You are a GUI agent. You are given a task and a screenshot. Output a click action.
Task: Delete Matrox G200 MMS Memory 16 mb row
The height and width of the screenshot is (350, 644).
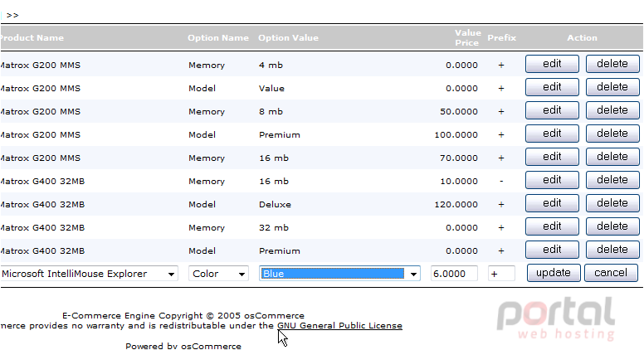click(612, 157)
